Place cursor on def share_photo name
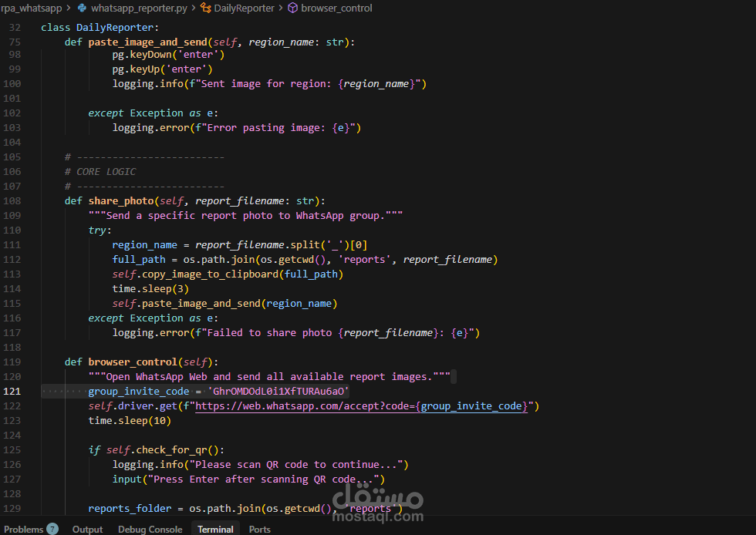Screen dimensions: 756x535 pyautogui.click(x=121, y=201)
